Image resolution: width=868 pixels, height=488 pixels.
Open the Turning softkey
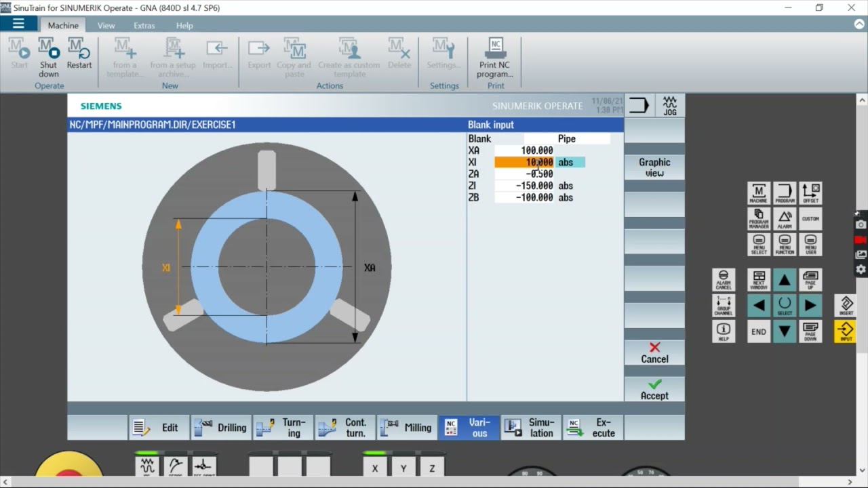tap(283, 428)
